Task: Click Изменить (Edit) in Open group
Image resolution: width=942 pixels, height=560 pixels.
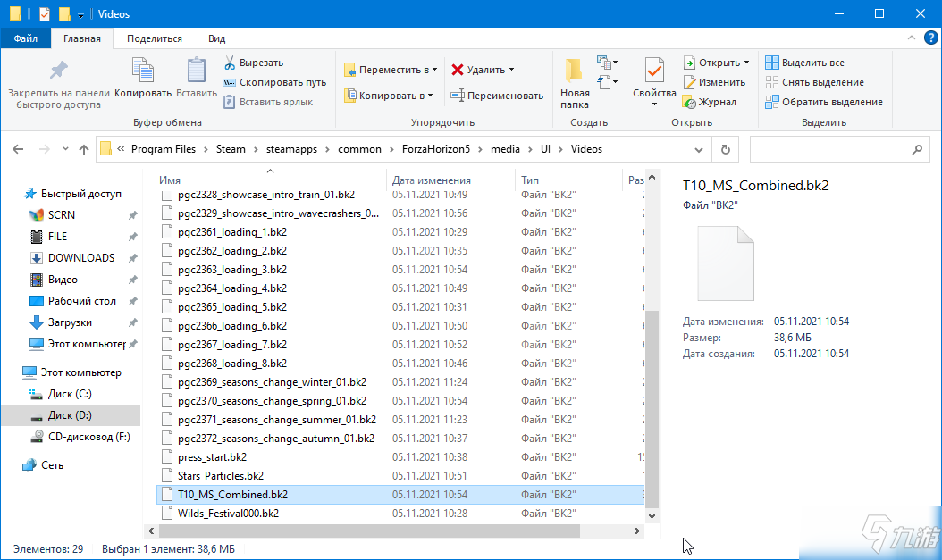Action: pyautogui.click(x=714, y=82)
